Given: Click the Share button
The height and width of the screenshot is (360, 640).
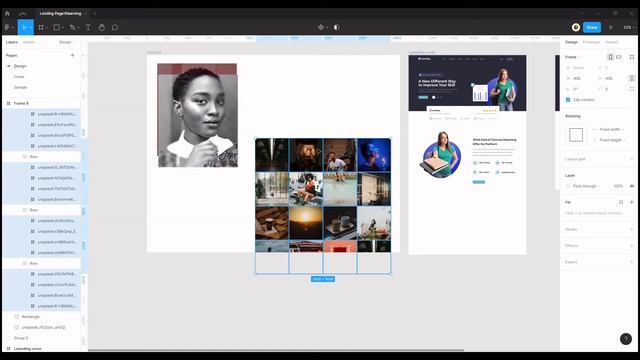Looking at the screenshot, I should (x=592, y=27).
